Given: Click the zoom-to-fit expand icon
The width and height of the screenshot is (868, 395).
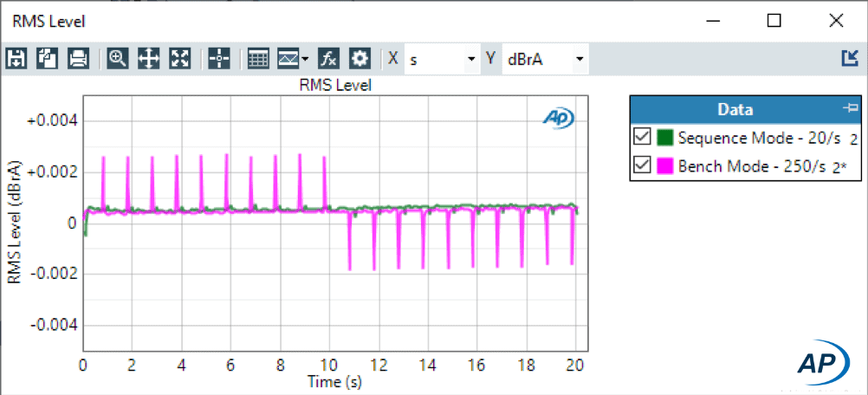Looking at the screenshot, I should (180, 59).
